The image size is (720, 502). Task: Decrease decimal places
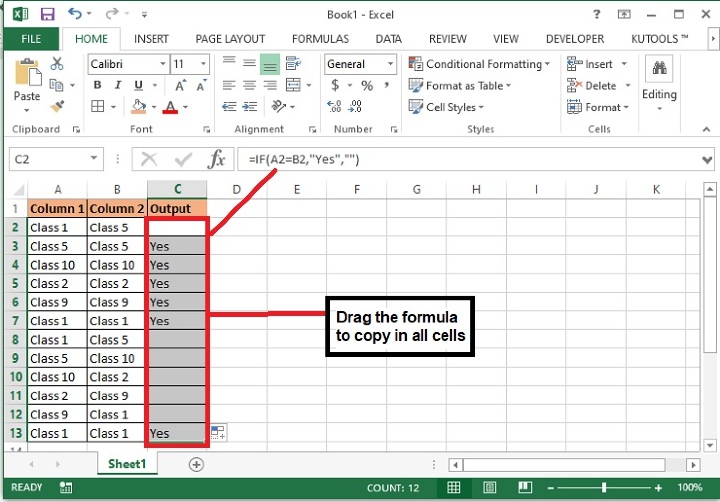click(x=355, y=107)
